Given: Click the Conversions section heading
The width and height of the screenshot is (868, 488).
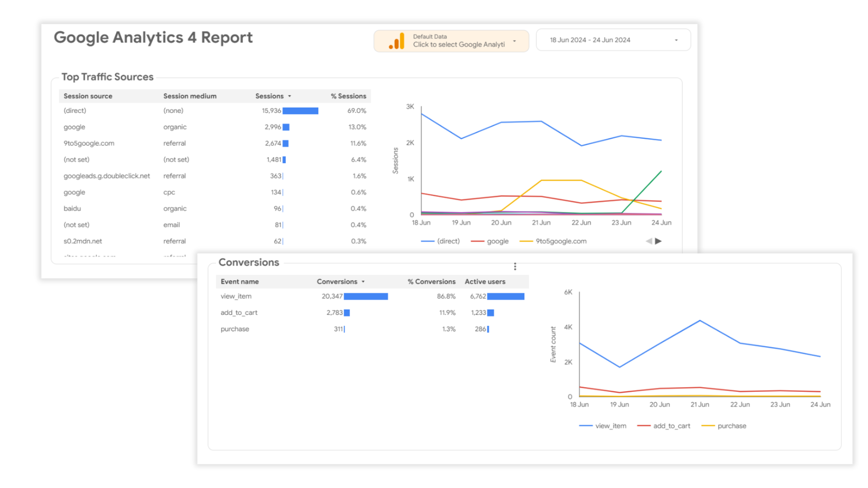Looking at the screenshot, I should 249,263.
